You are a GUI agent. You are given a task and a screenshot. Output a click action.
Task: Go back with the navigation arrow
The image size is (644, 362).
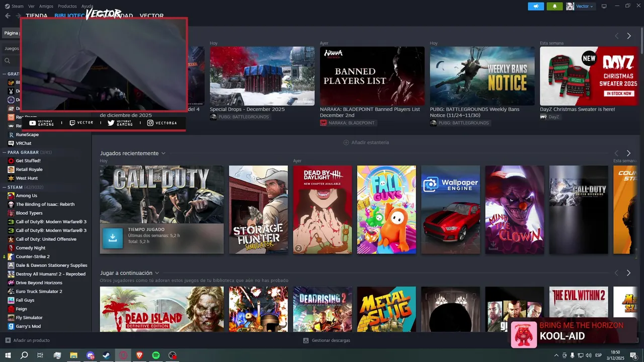click(8, 16)
